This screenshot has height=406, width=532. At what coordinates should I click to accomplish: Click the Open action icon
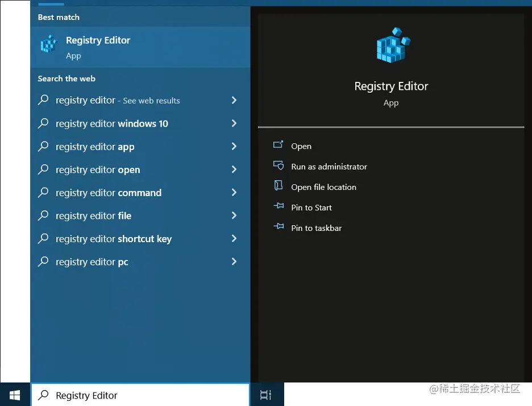pyautogui.click(x=278, y=144)
